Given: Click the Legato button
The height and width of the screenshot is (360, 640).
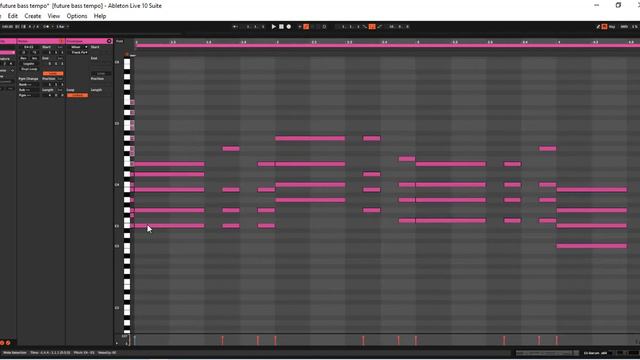Looking at the screenshot, I should pyautogui.click(x=29, y=64).
